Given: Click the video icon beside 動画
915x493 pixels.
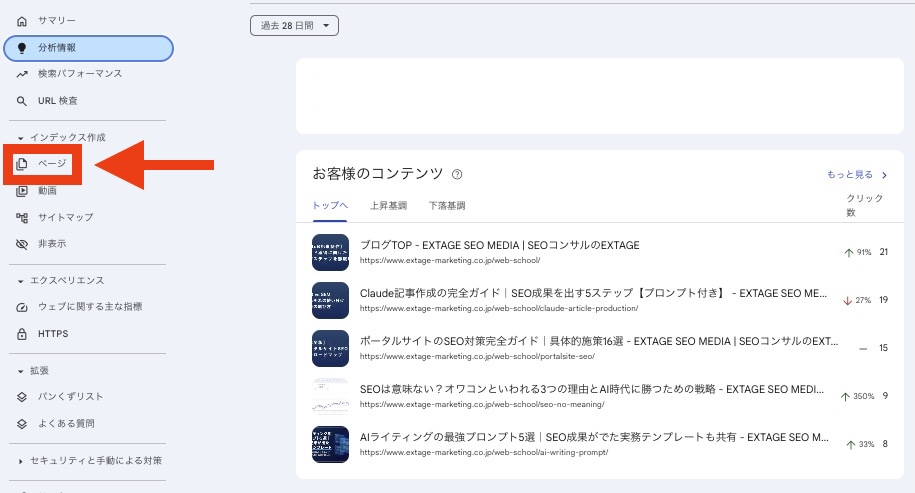Looking at the screenshot, I should click(x=22, y=191).
